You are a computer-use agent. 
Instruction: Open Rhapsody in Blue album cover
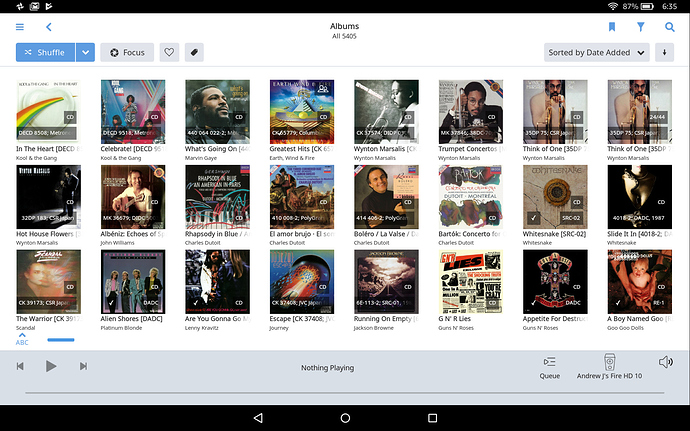pyautogui.click(x=217, y=197)
